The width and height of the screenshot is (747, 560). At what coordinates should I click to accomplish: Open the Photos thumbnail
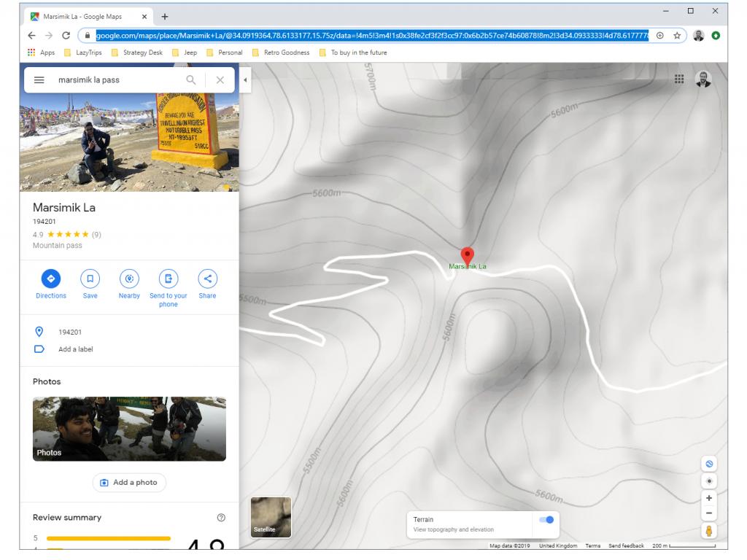pyautogui.click(x=129, y=429)
